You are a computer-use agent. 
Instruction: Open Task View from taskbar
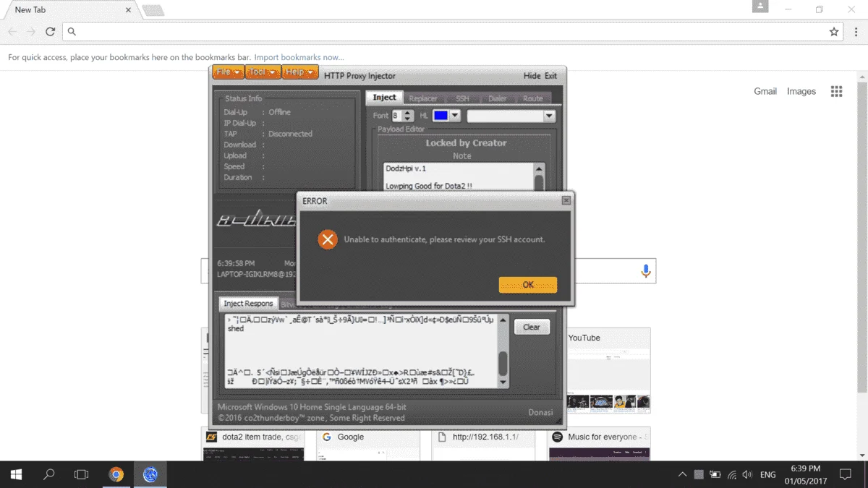81,474
